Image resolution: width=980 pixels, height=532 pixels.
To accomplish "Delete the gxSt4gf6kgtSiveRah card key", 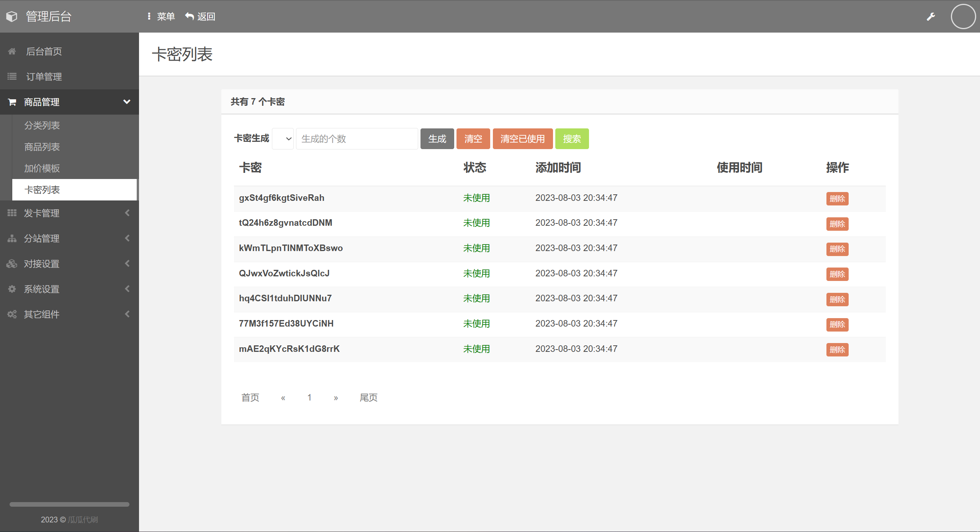I will click(837, 199).
